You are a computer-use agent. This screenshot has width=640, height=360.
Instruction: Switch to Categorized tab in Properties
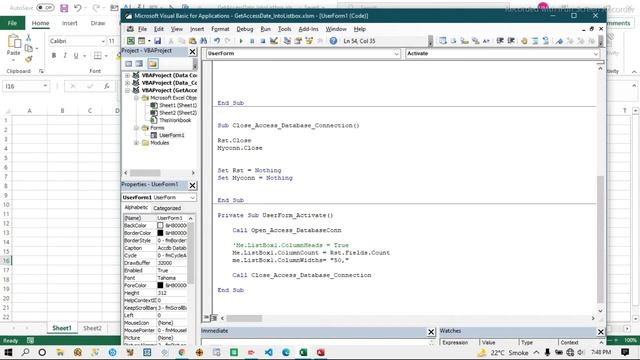167,208
